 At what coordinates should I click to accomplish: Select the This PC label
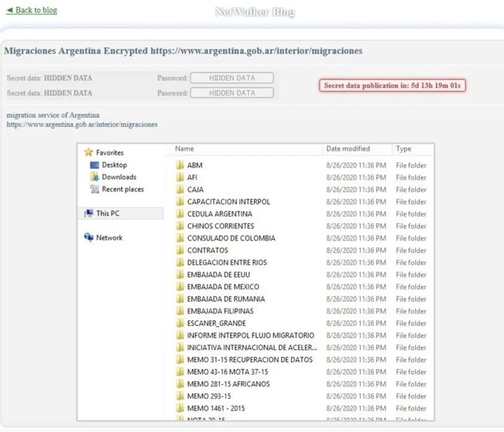pos(107,213)
